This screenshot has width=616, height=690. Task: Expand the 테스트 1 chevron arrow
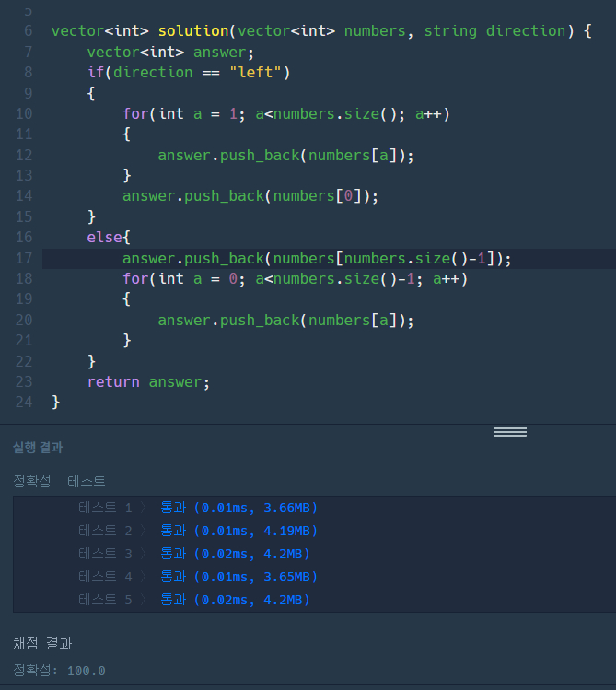pyautogui.click(x=143, y=508)
